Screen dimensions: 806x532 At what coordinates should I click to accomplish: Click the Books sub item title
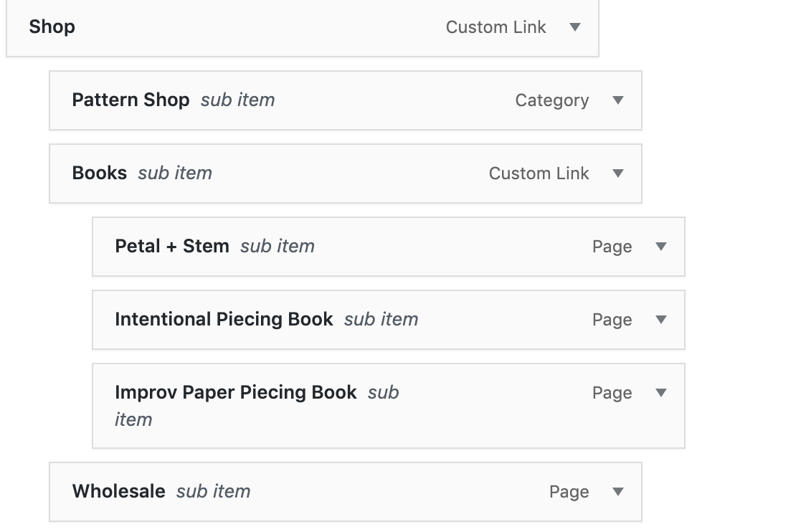(99, 174)
